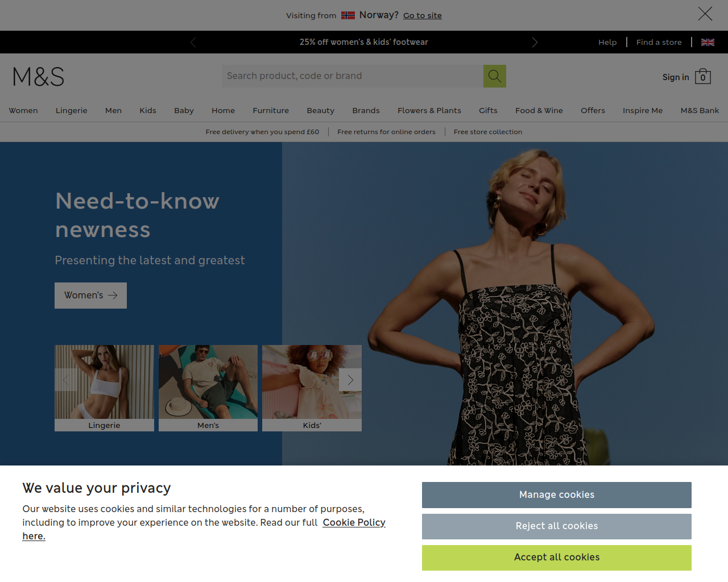Open Free delivery over £60 info

(262, 132)
